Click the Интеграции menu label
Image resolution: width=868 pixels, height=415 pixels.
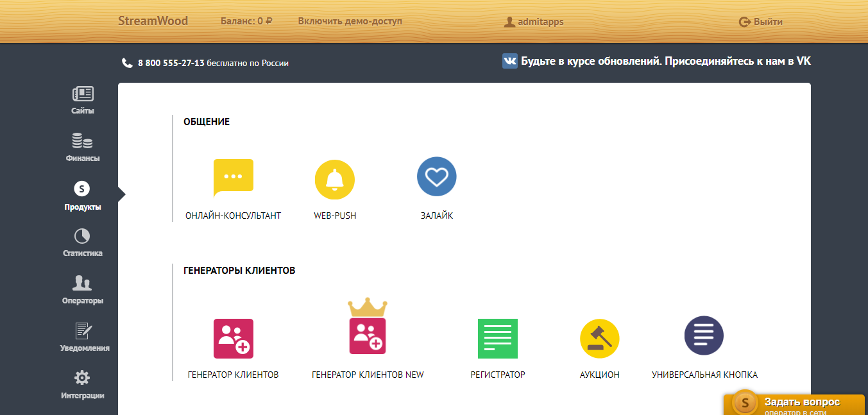[x=83, y=396]
